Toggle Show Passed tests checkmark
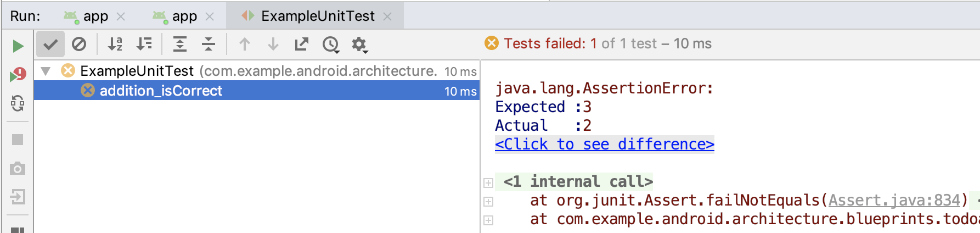Screen dimensions: 980x233 point(50,44)
